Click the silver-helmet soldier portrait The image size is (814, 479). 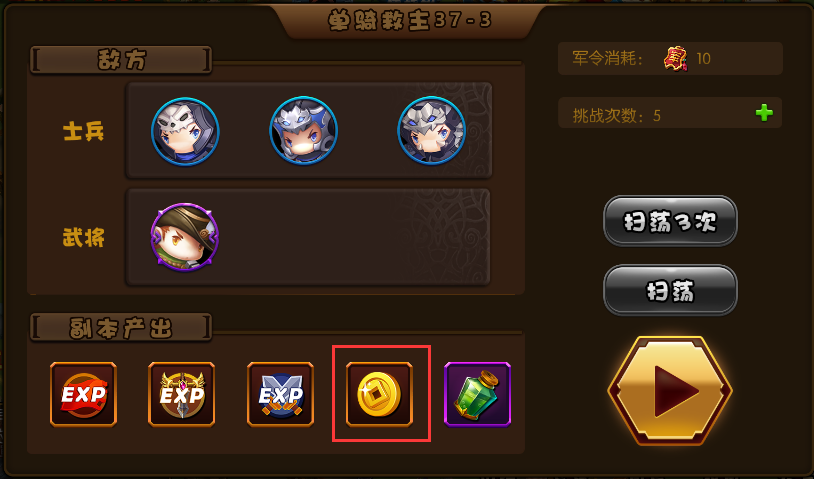(431, 130)
